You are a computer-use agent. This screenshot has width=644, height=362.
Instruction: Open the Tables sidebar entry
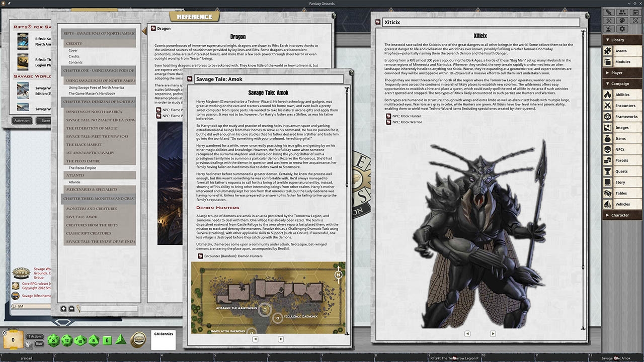point(621,193)
